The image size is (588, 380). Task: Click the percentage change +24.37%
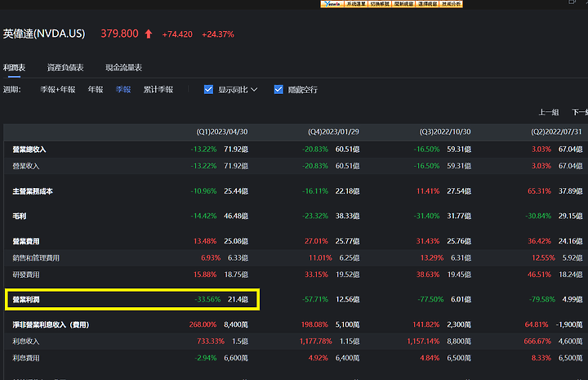218,34
